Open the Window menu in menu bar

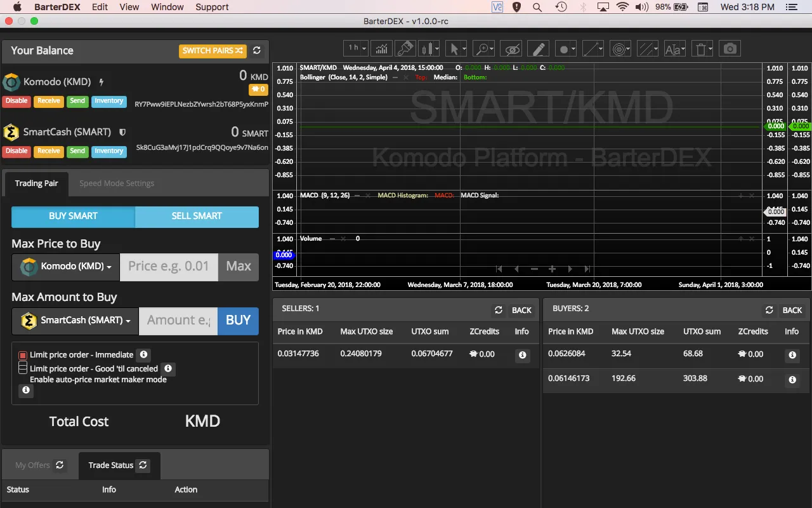[167, 7]
